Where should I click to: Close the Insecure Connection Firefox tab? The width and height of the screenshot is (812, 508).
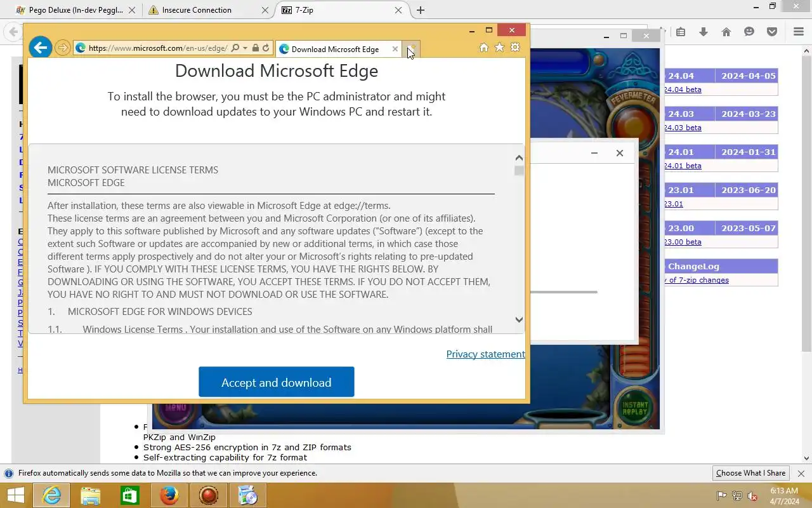click(265, 10)
